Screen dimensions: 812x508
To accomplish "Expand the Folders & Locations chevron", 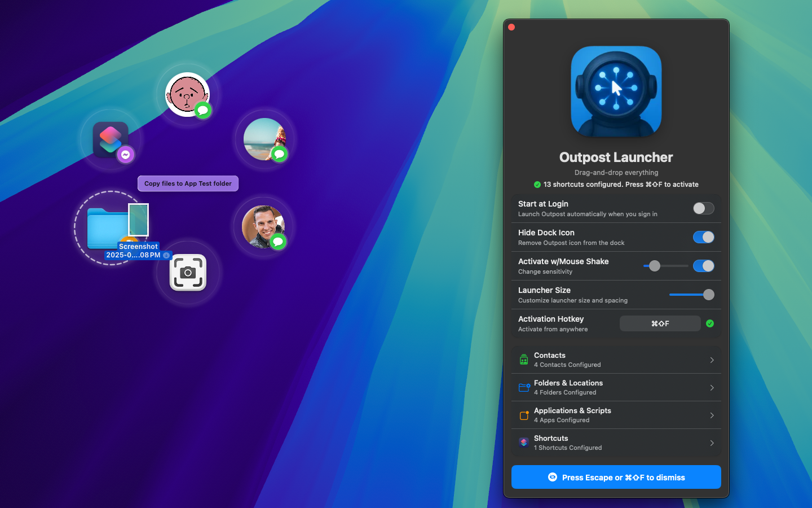I will [712, 388].
